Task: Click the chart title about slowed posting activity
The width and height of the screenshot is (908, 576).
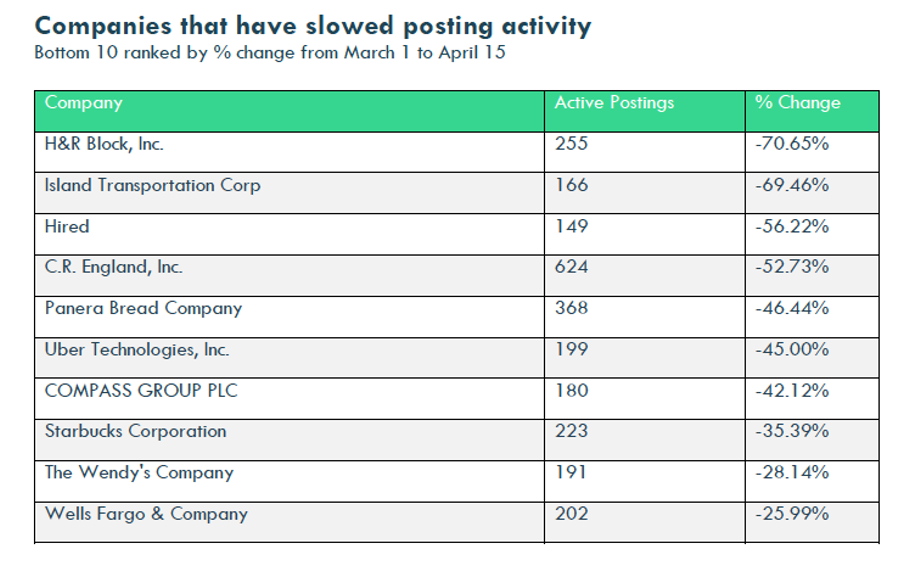Action: (x=313, y=27)
